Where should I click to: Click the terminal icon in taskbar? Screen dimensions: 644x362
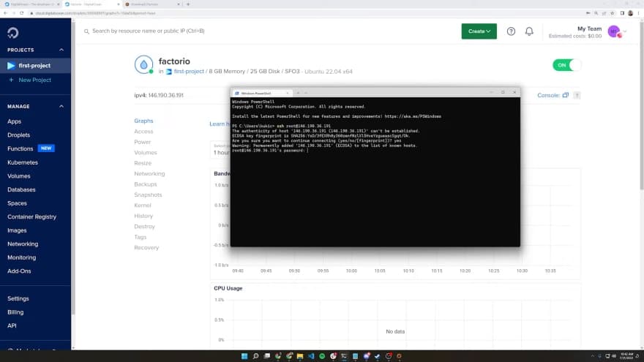point(344,356)
